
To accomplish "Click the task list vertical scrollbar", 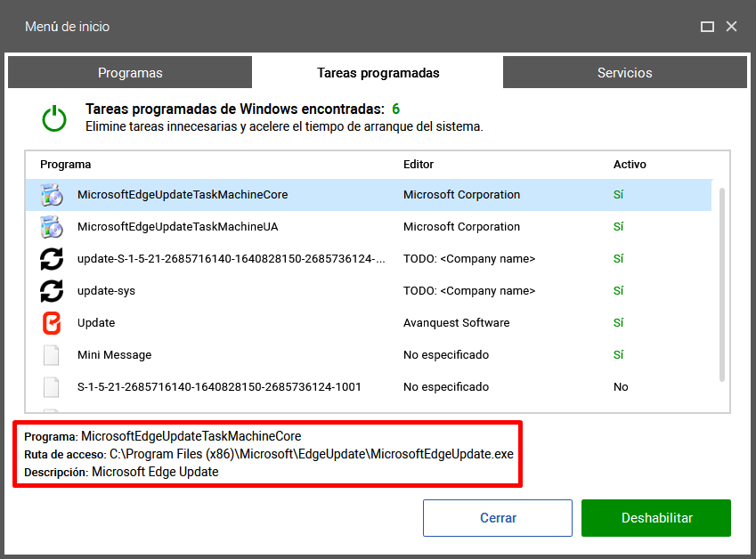I will [722, 284].
